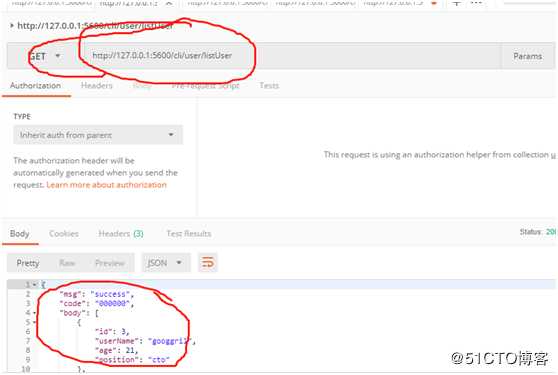The height and width of the screenshot is (375, 558).
Task: Collapse the JSON root at line 1
Action: tap(35, 285)
